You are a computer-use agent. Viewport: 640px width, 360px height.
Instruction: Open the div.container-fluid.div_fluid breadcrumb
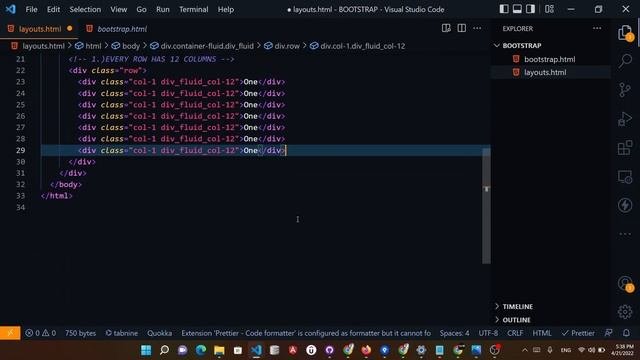202,46
